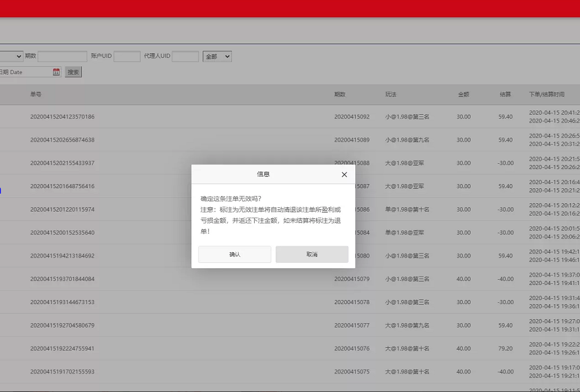Select order number 20200415204123570186
This screenshot has width=580, height=392.
(x=62, y=117)
